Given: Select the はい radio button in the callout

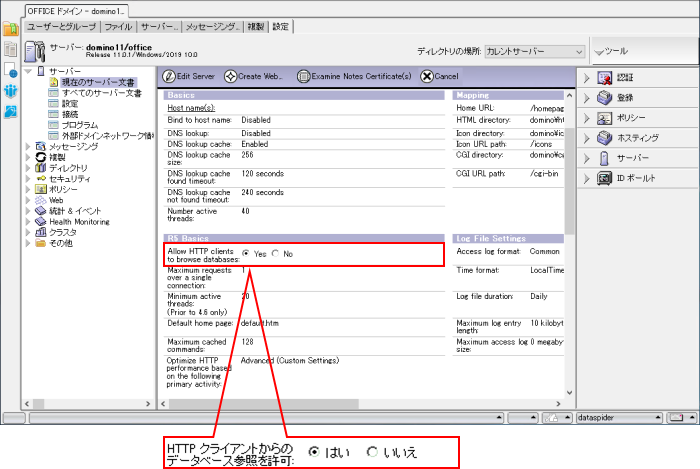Looking at the screenshot, I should (x=314, y=452).
